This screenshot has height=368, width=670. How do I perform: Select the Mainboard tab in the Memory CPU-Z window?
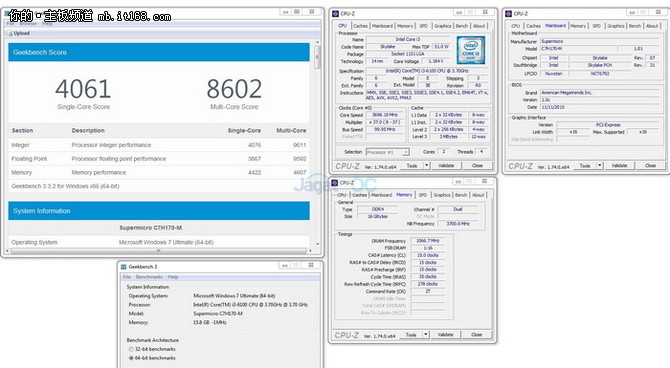pos(382,195)
